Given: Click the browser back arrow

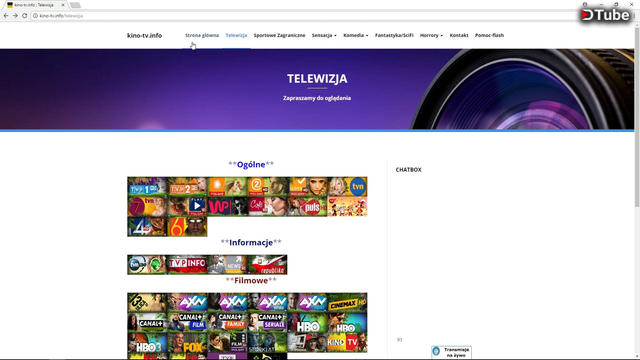Looking at the screenshot, I should tap(6, 16).
